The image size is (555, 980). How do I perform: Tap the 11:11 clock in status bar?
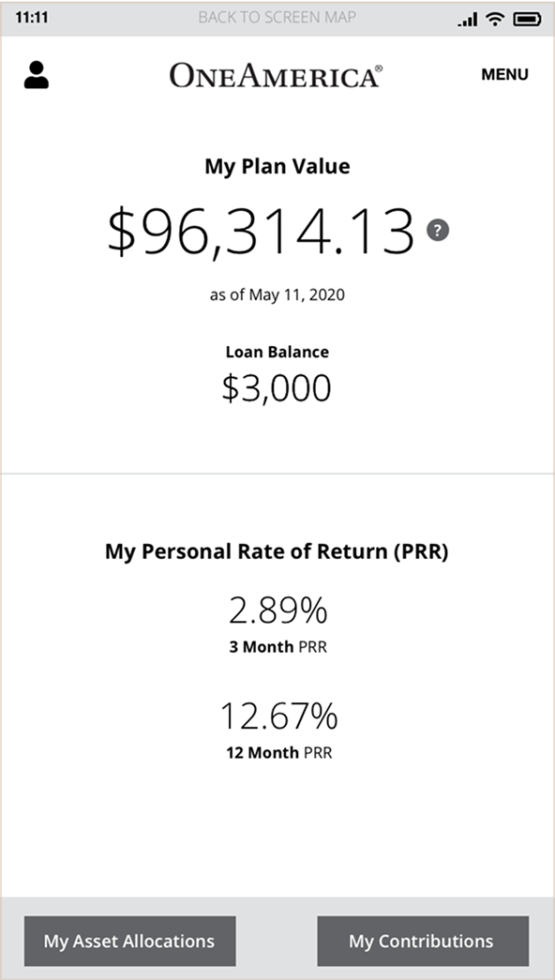31,18
